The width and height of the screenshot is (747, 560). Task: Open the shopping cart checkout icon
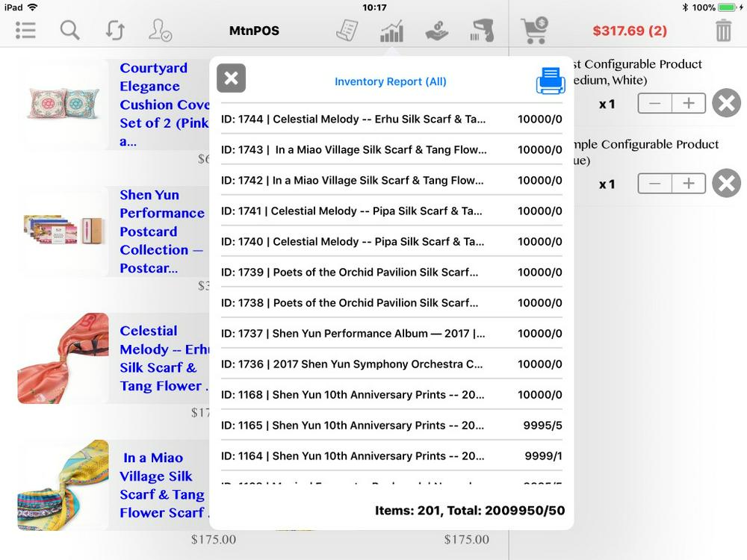[x=535, y=31]
